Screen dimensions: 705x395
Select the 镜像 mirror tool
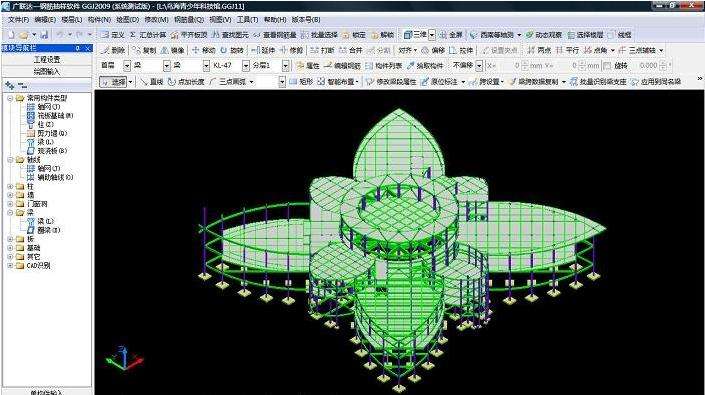(173, 50)
